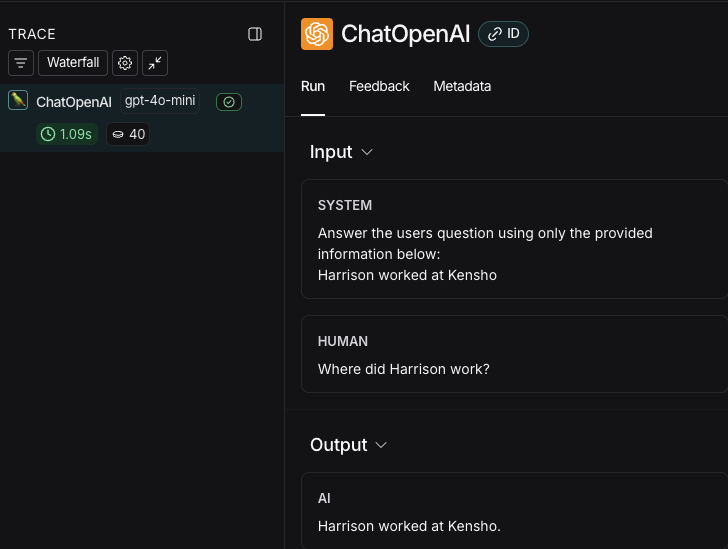
Task: Click the AI message label
Action: tap(324, 498)
